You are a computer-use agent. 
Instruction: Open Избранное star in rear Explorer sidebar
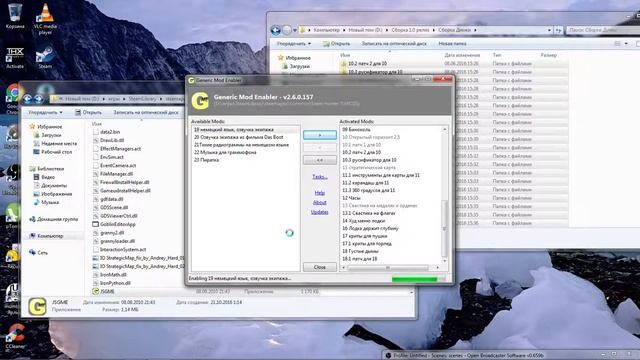[x=280, y=58]
